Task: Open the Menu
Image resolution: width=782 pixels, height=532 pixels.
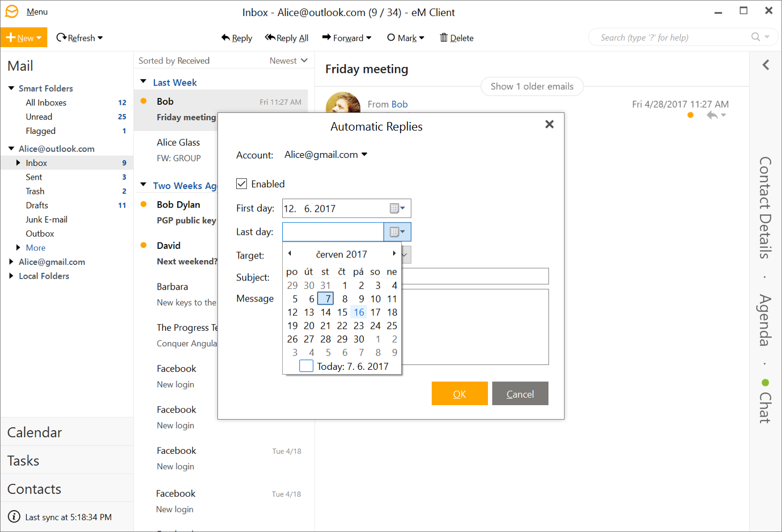Action: [x=37, y=12]
